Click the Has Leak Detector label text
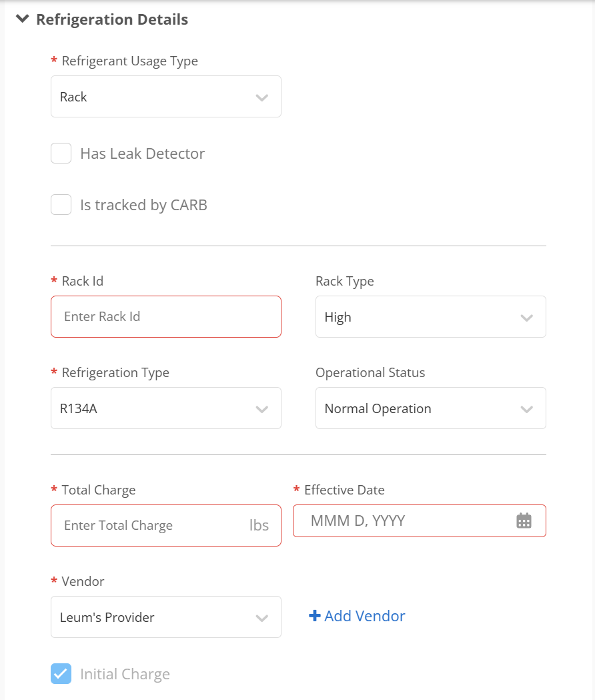 click(x=142, y=153)
